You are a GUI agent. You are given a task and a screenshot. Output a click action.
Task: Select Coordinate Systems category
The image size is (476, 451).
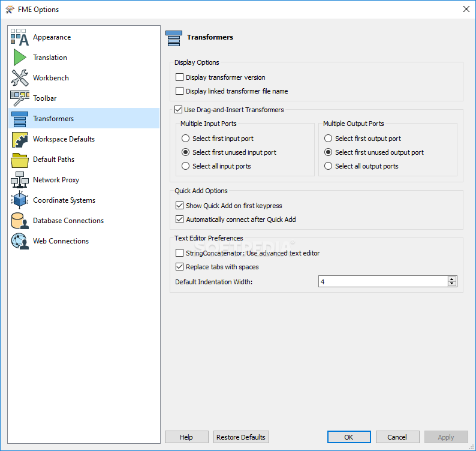tap(84, 200)
